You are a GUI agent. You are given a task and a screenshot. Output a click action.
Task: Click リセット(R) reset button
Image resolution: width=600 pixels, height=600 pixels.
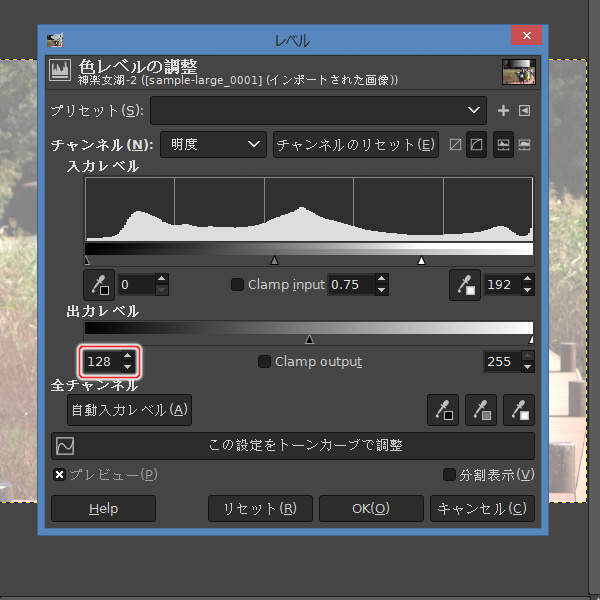click(260, 509)
